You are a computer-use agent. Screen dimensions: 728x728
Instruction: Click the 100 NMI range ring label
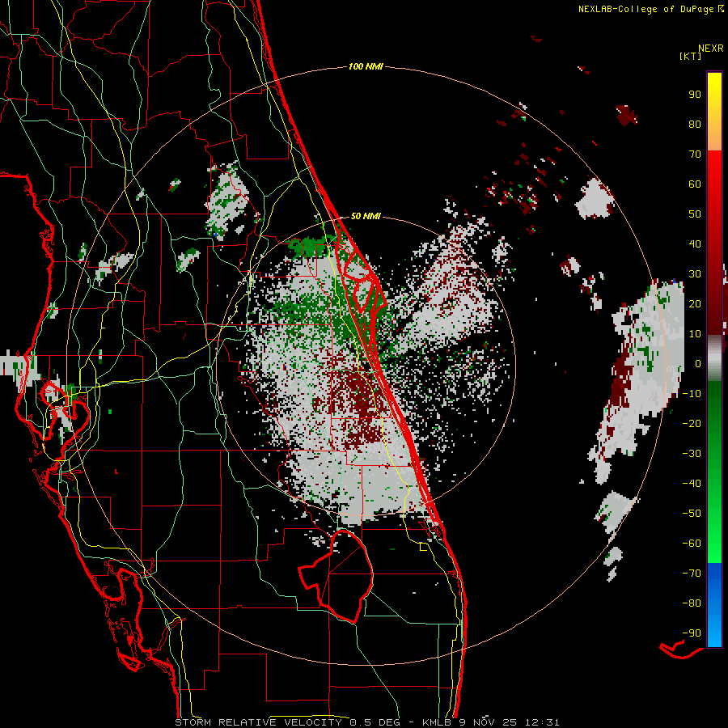[x=366, y=67]
